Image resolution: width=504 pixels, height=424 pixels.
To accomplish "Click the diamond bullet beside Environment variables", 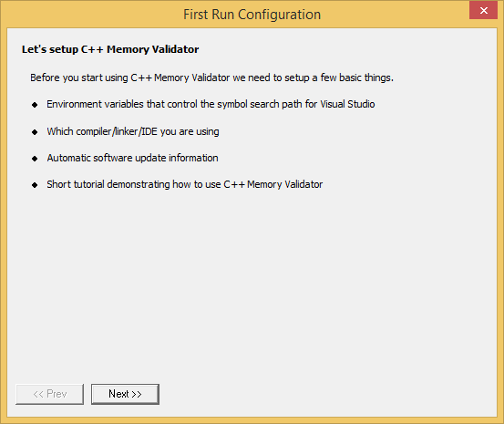I will (x=35, y=105).
